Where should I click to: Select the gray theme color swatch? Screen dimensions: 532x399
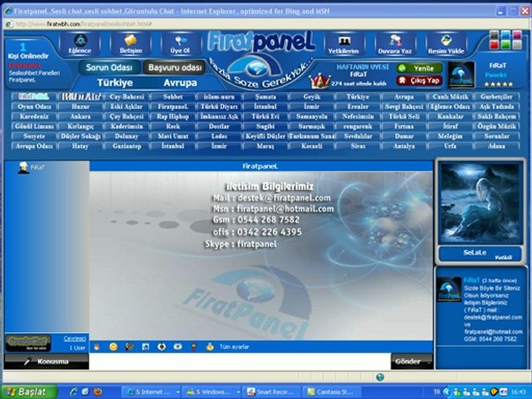[494, 34]
